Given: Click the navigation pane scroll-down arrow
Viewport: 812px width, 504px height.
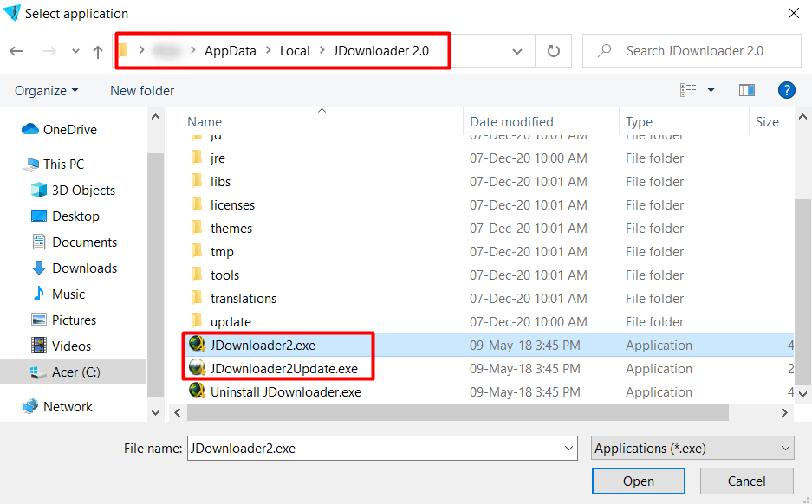Looking at the screenshot, I should (155, 412).
